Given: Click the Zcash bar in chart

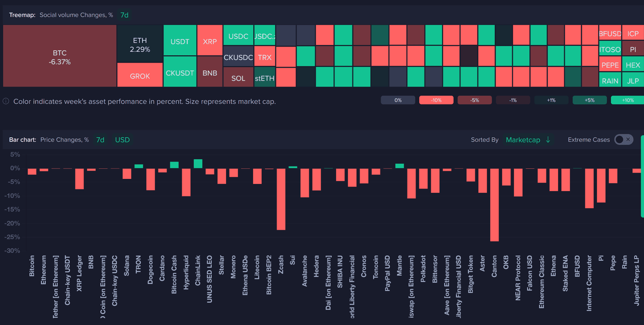Looking at the screenshot, I should tap(281, 199).
